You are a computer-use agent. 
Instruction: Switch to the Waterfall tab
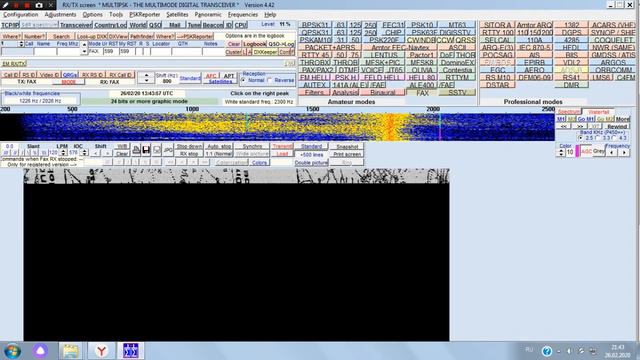[599, 112]
